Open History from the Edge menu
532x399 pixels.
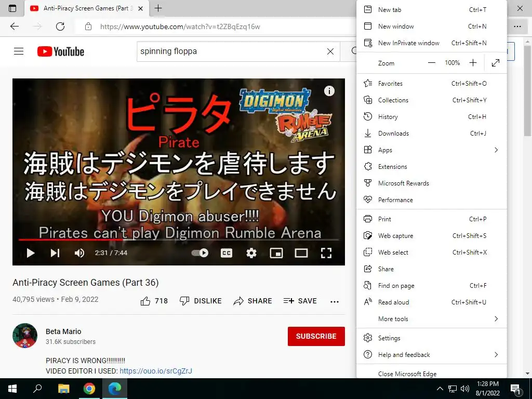[x=432, y=117]
